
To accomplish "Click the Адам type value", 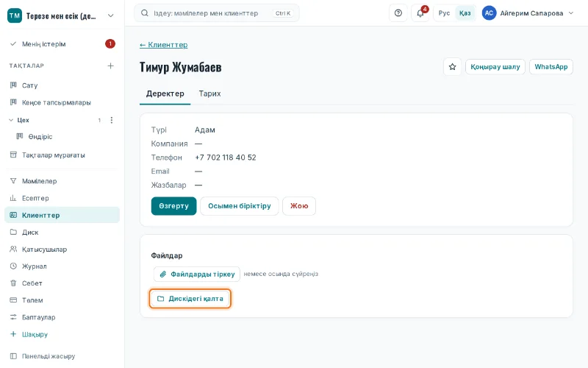I will pyautogui.click(x=205, y=130).
